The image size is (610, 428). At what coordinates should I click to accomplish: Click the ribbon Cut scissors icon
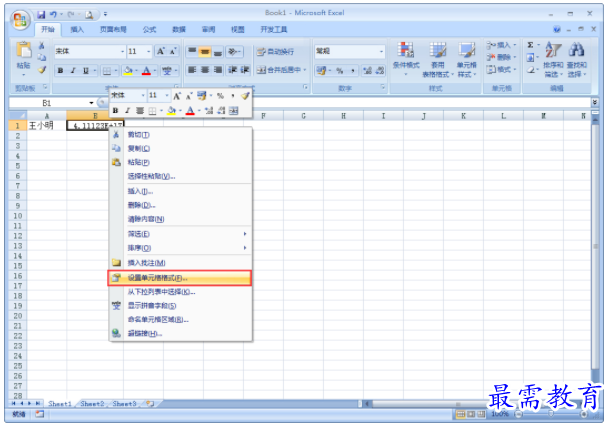pos(42,46)
